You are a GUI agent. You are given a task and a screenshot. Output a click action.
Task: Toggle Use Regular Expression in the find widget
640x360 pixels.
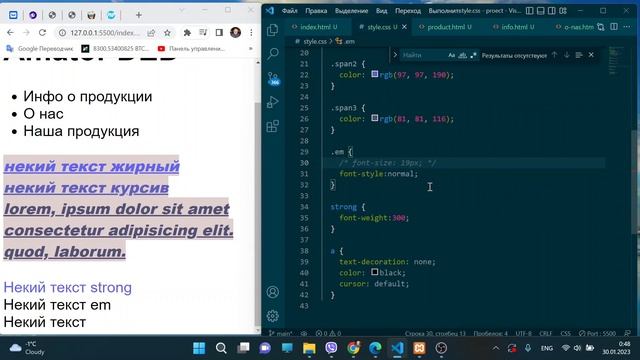coord(473,55)
